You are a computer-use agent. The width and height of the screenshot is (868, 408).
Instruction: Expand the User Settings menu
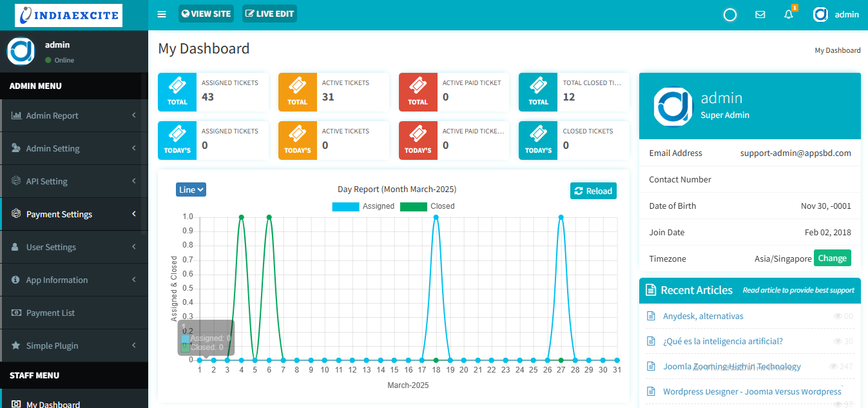(x=74, y=247)
